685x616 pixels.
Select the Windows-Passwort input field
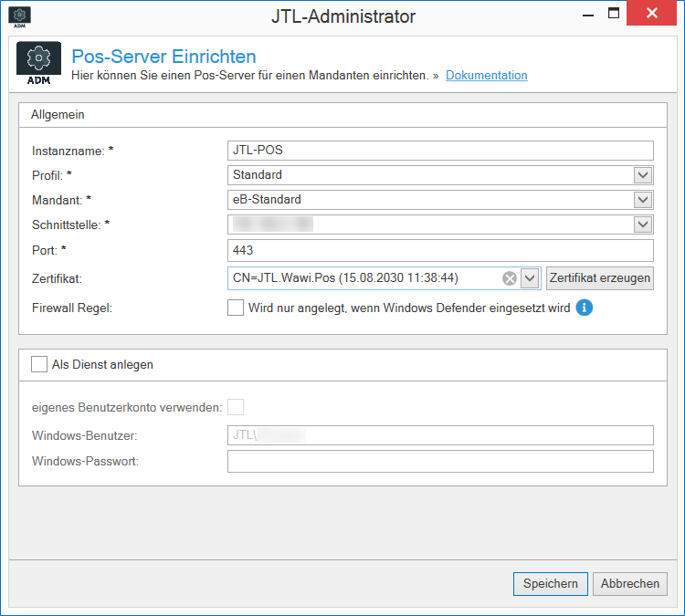point(440,462)
